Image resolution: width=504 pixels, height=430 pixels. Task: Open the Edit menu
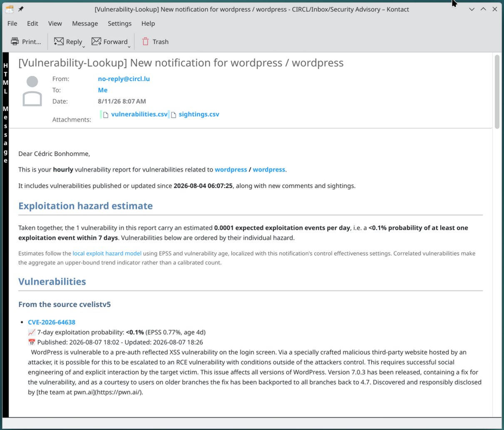(x=32, y=23)
